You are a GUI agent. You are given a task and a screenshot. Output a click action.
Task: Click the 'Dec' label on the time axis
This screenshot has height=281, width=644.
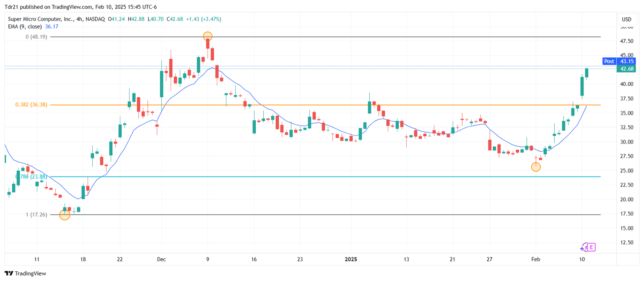tap(161, 259)
